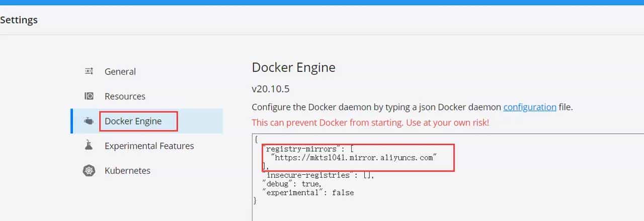Select Docker Engine in the sidebar

tap(133, 121)
